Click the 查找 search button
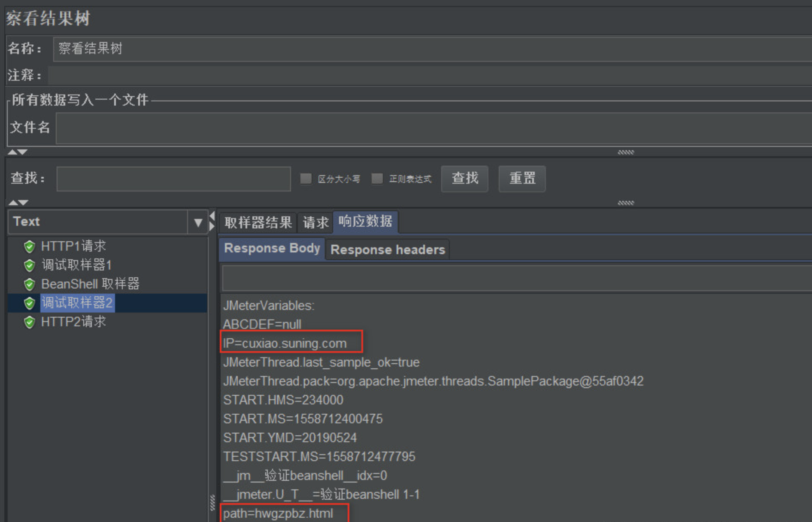 pos(465,179)
